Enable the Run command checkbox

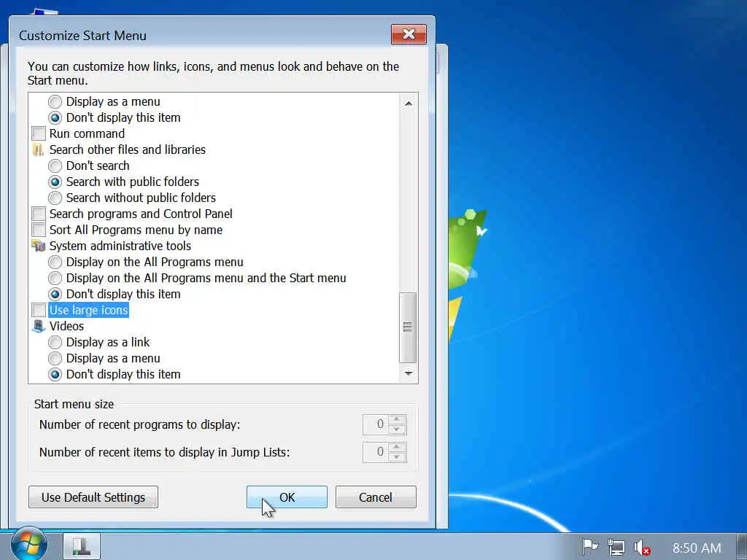pyautogui.click(x=39, y=134)
